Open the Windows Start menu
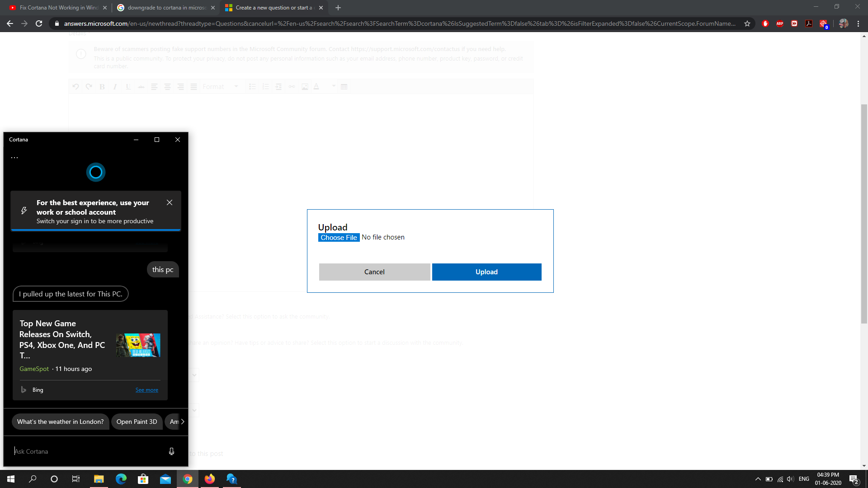This screenshot has height=488, width=868. tap(11, 479)
